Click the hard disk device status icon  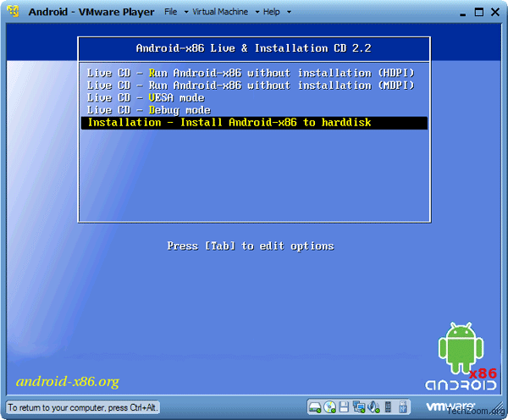pos(315,407)
